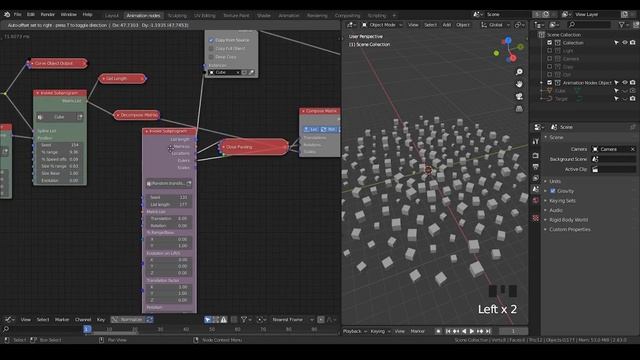Play the animation in the timeline
This screenshot has height=360, width=640.
coord(472,331)
